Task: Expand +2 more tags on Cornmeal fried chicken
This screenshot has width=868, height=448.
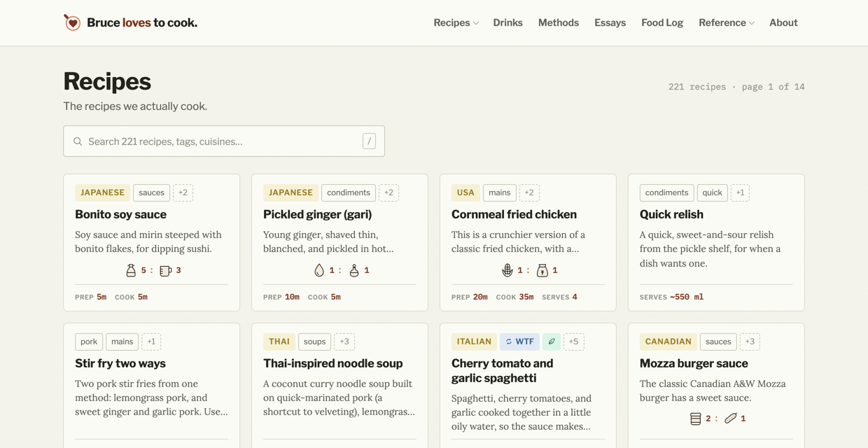Action: coord(529,192)
